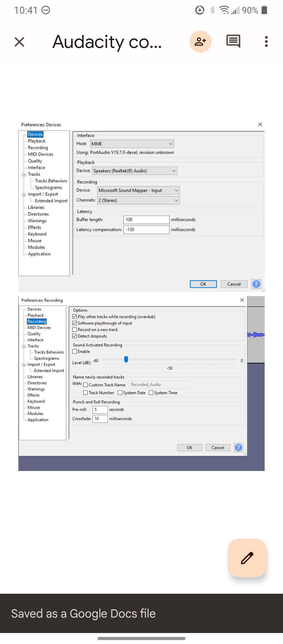Click the Recorded_Audio track name field

[160, 385]
